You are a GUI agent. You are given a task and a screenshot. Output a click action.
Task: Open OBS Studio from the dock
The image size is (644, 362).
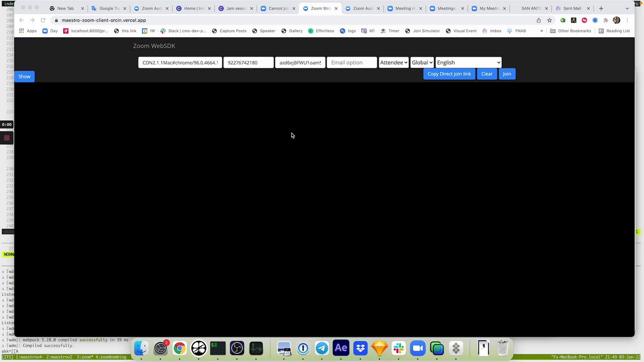point(237,348)
